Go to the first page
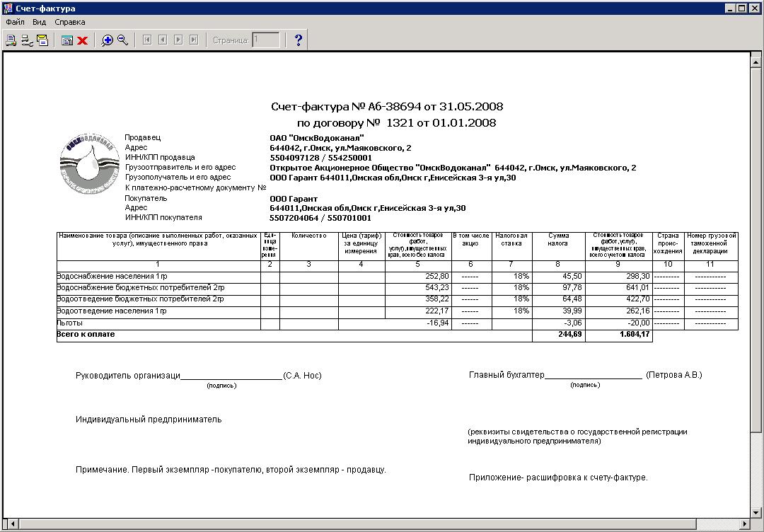Image resolution: width=764 pixels, height=532 pixels. [x=147, y=40]
